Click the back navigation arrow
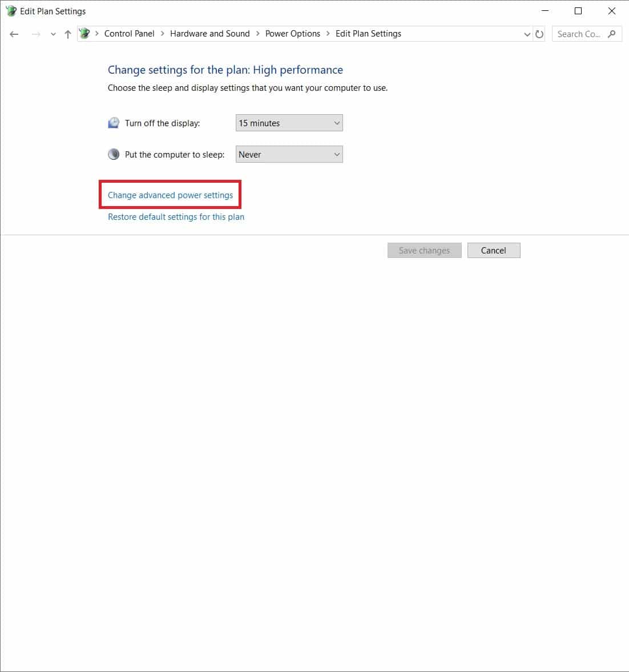 coord(14,34)
